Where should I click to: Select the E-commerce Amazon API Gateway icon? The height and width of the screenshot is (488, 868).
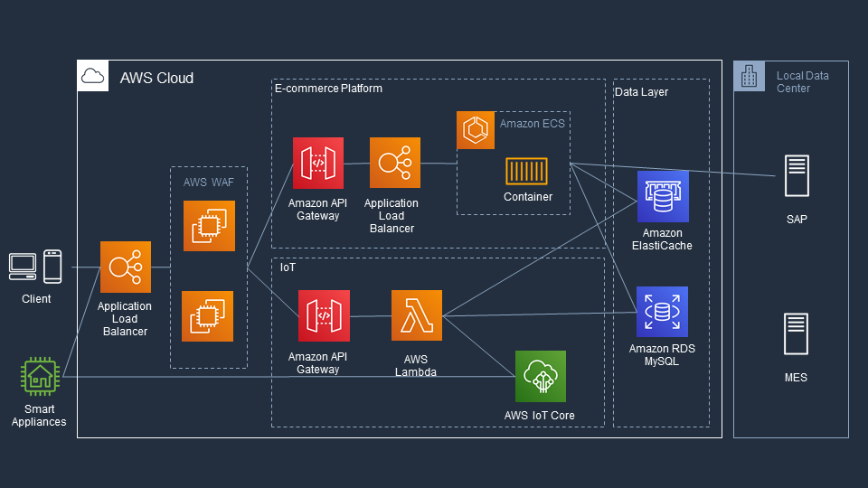tap(317, 164)
